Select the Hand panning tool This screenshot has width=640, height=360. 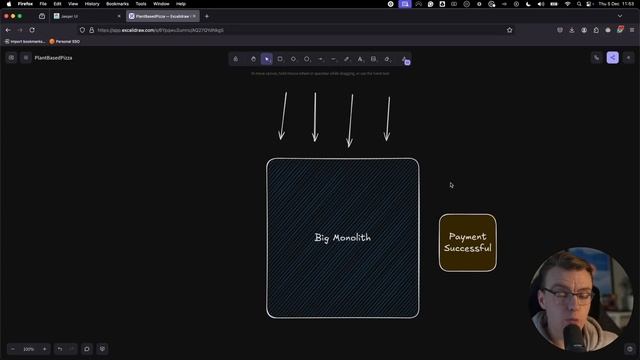tap(253, 59)
